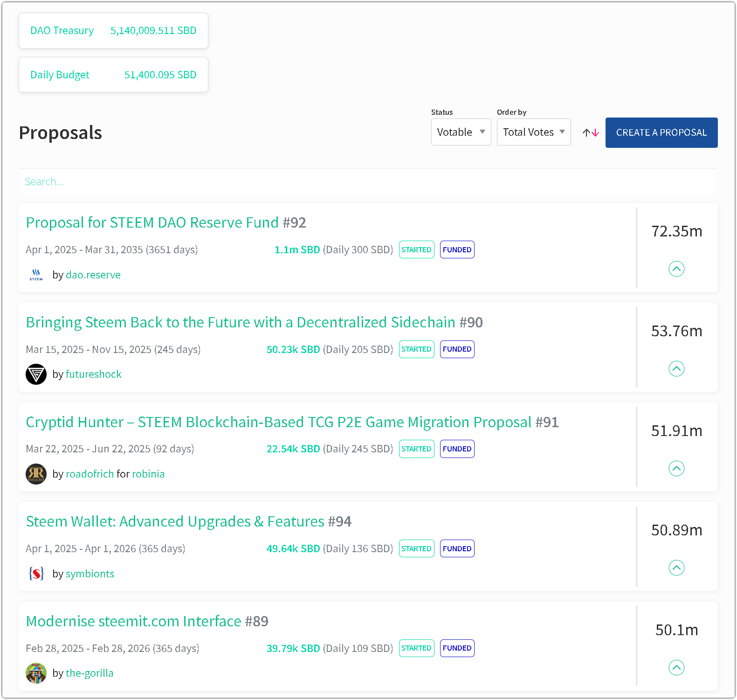Click the STARTED badge on proposal #89
This screenshot has width=737, height=700.
coord(417,648)
